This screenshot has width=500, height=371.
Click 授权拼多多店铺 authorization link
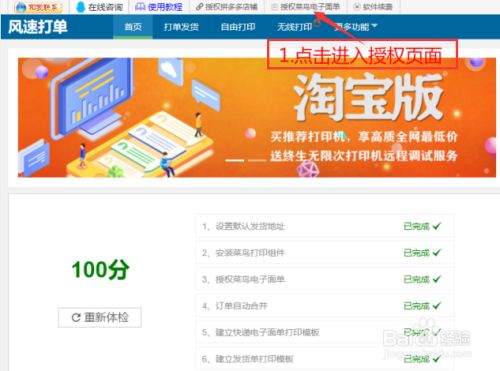point(227,7)
